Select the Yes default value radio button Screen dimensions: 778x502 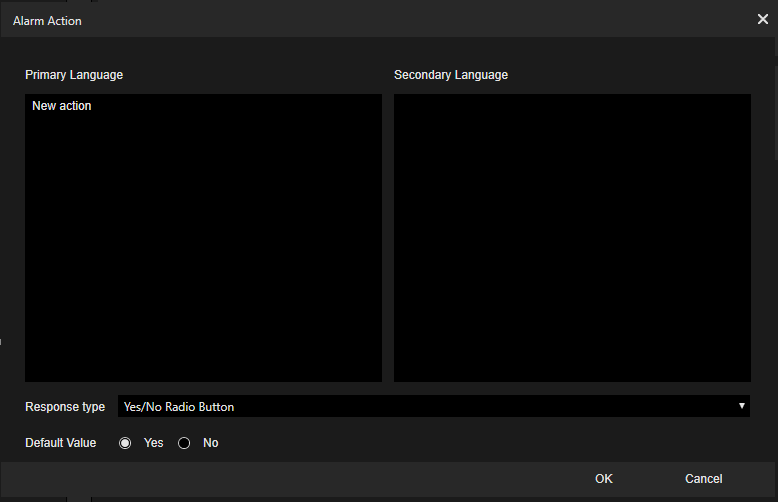[125, 443]
